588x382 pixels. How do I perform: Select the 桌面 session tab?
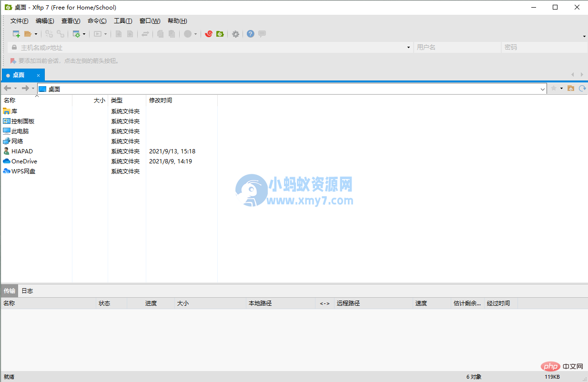pos(23,75)
